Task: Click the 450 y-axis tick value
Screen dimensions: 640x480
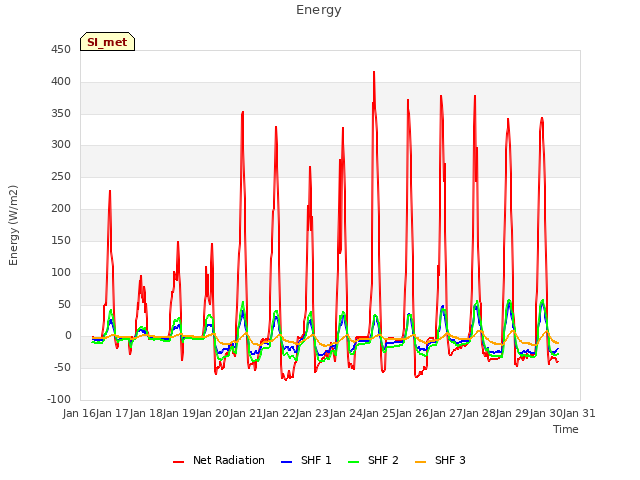Action: click(x=61, y=50)
